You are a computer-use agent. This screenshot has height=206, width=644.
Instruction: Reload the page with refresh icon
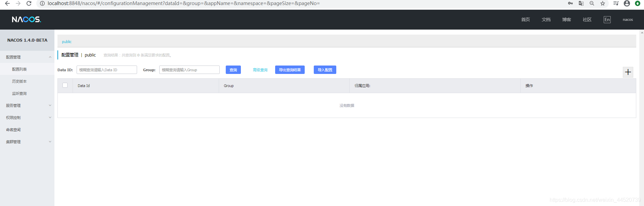point(29,3)
